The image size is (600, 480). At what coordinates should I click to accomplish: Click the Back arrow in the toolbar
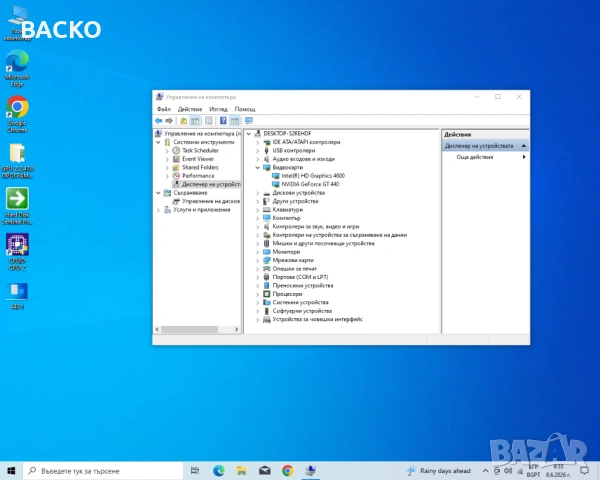coord(158,121)
